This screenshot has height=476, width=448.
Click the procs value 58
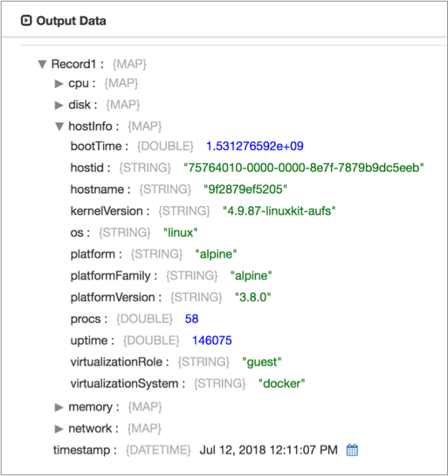191,319
